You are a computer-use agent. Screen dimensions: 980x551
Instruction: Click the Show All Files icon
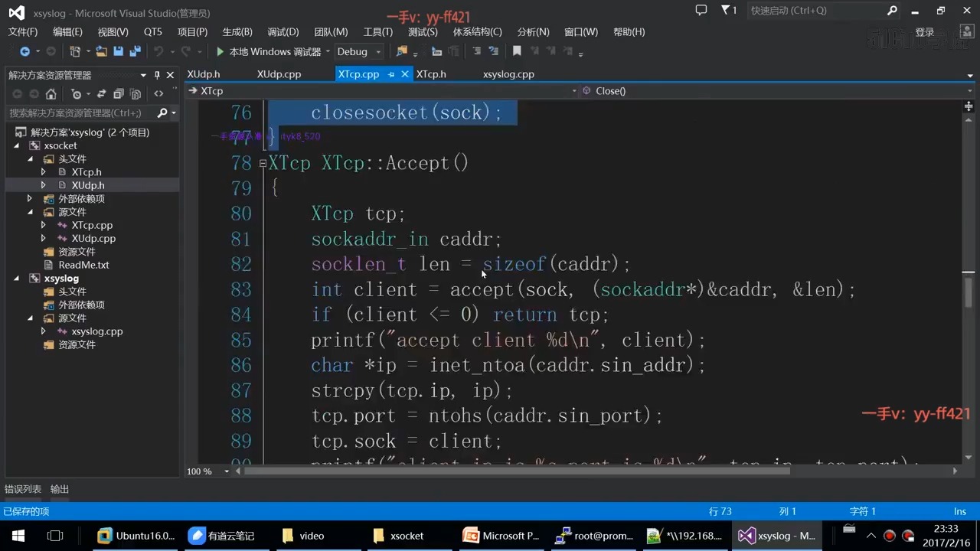click(x=136, y=94)
